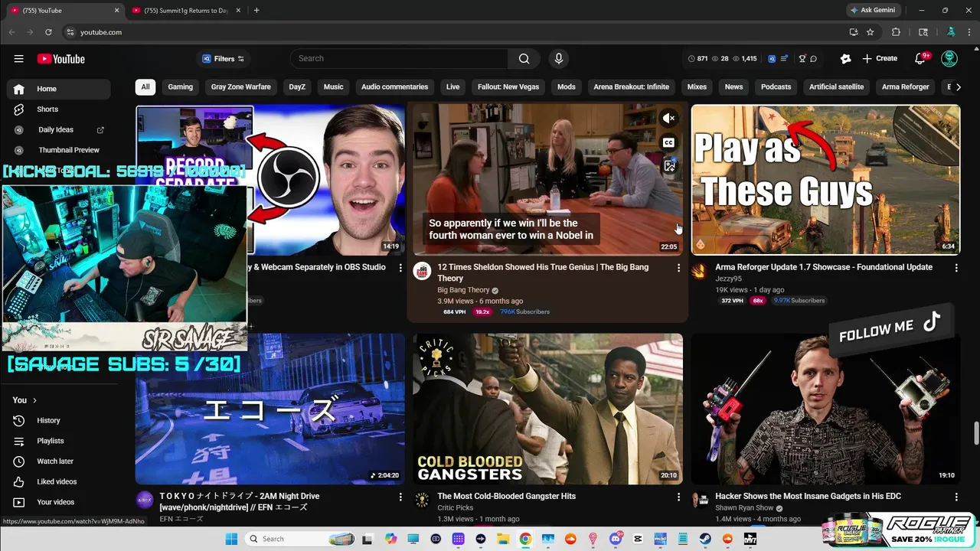
Task: Go to Home in sidebar
Action: point(59,89)
